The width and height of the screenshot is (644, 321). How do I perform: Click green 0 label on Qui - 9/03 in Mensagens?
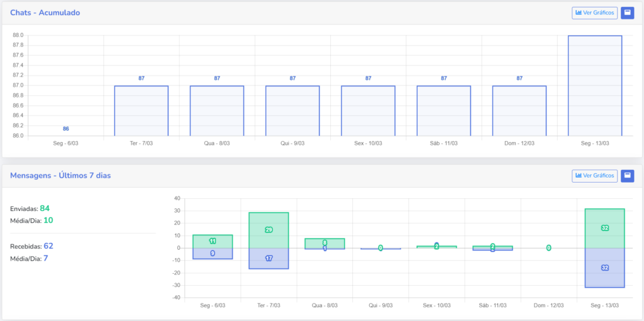(x=380, y=248)
